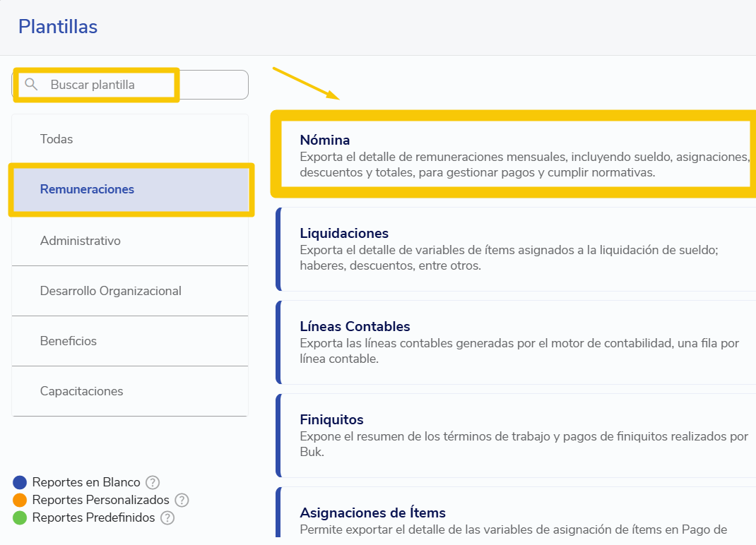This screenshot has width=756, height=545.
Task: Open help icon beside Reportes en Blanco
Action: coord(153,482)
